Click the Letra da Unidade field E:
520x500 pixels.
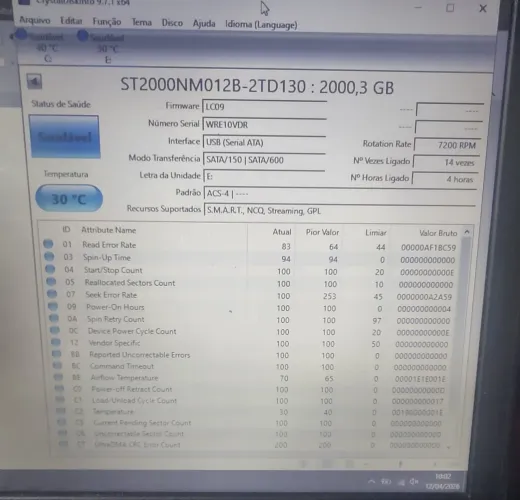point(264,176)
